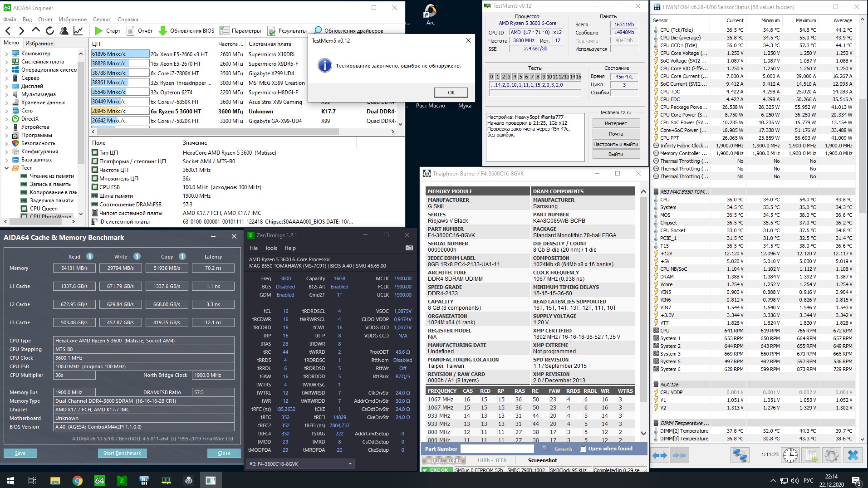The image size is (868, 488).
Task: Open File Explorer from the taskbar
Action: pos(55,480)
